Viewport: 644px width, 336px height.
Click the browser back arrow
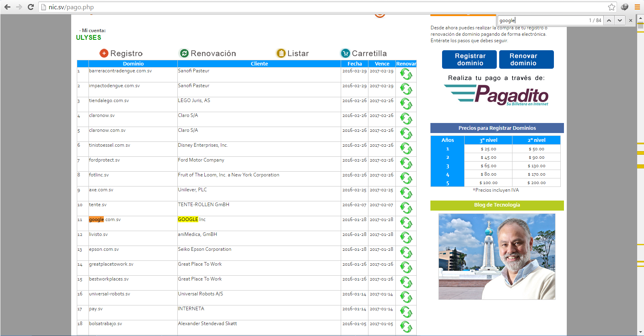tap(7, 7)
